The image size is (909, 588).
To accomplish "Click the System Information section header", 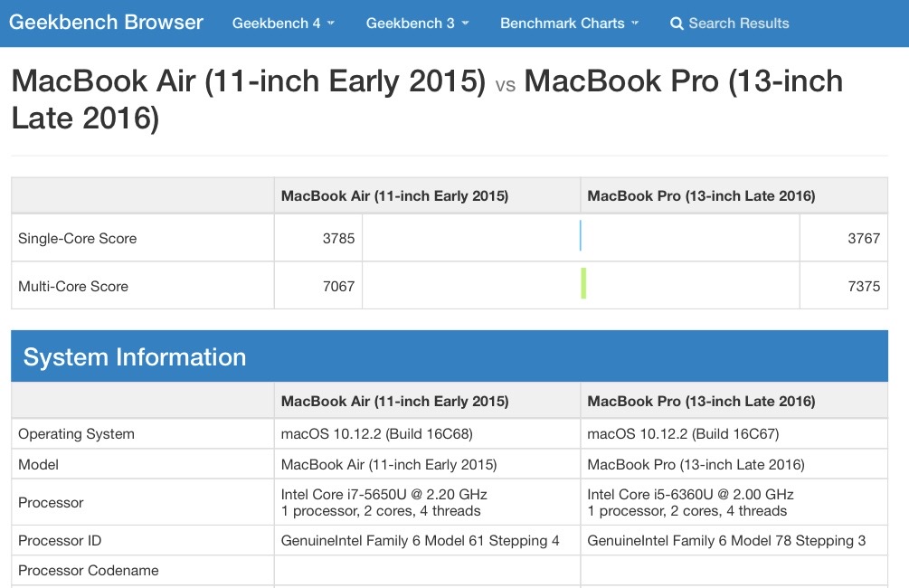I will pyautogui.click(x=450, y=356).
